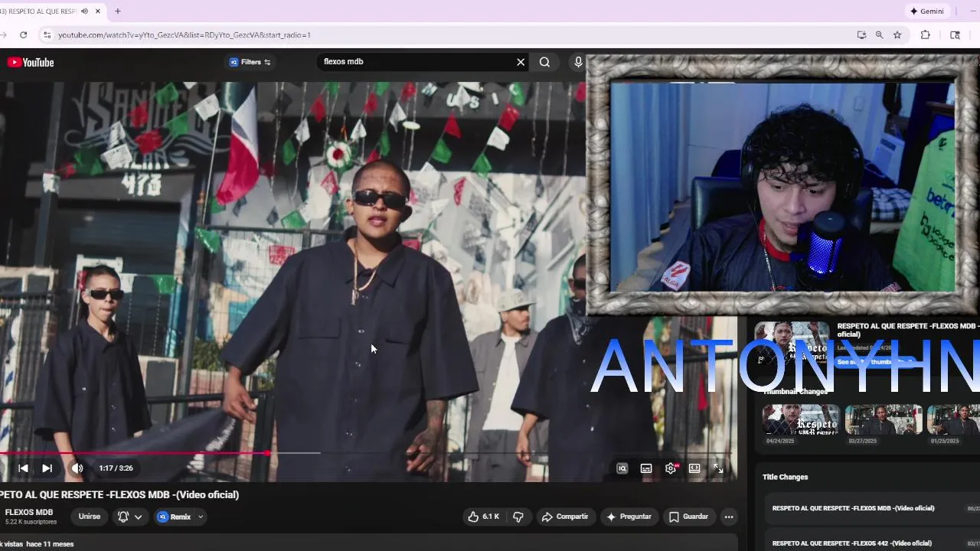Click current video thumbnail in vidIQ panel
The height and width of the screenshot is (551, 980).
coord(792,342)
